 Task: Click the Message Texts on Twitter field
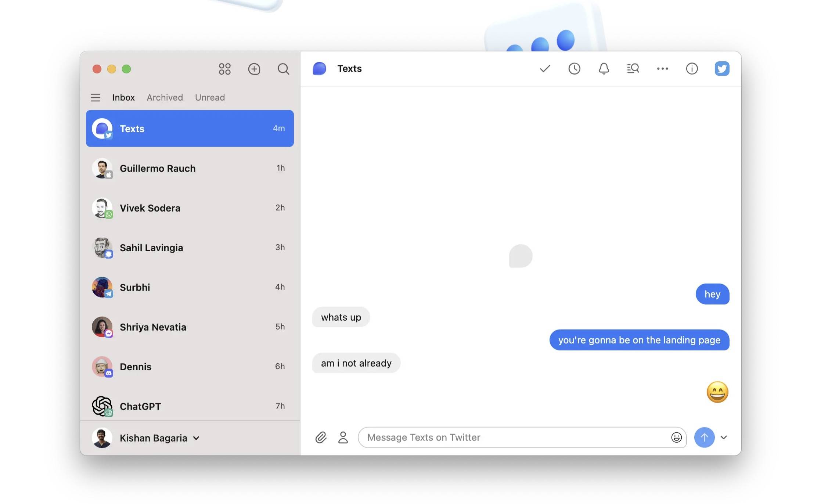tap(514, 437)
